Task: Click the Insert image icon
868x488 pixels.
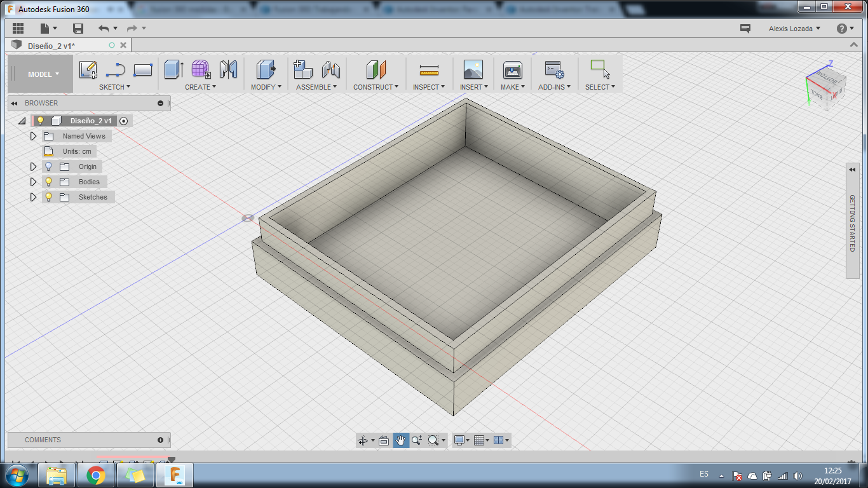Action: click(x=473, y=69)
